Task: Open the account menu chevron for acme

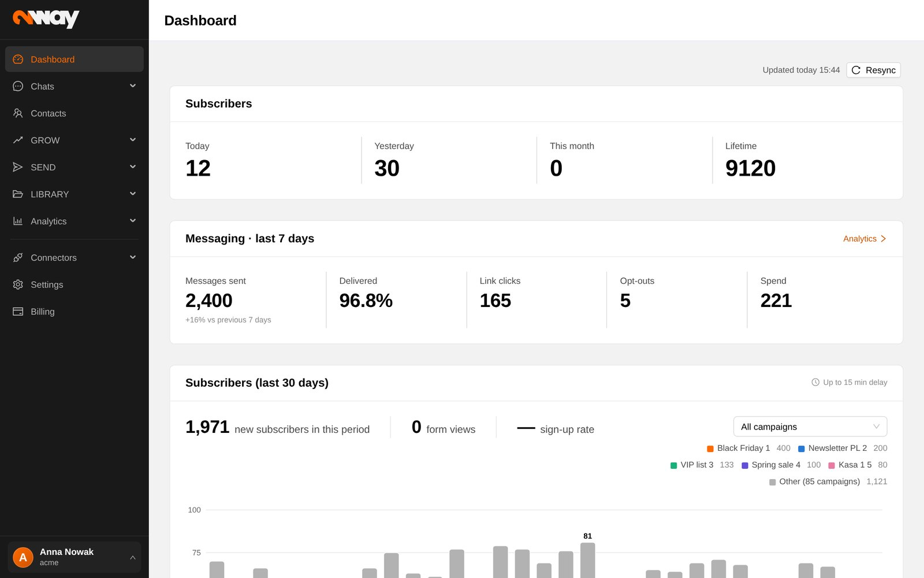Action: [133, 558]
